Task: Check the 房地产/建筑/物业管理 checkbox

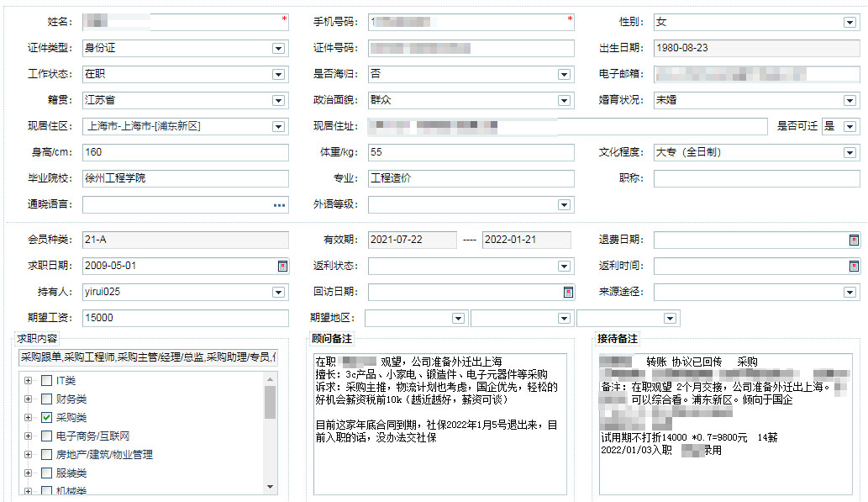Action: coord(46,454)
